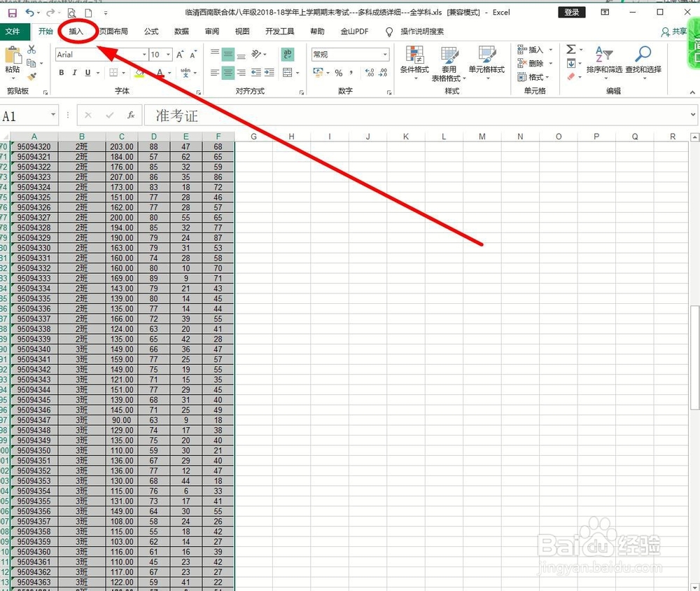Image resolution: width=700 pixels, height=591 pixels.
Task: Decrease font size with the smaller A icon
Action: (x=193, y=55)
